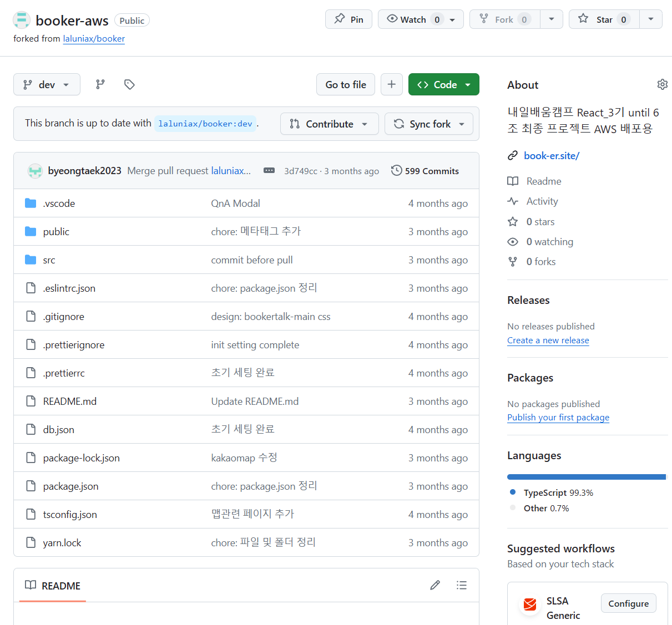Image resolution: width=672 pixels, height=625 pixels.
Task: Click the yarn.lock file icon
Action: click(x=31, y=542)
